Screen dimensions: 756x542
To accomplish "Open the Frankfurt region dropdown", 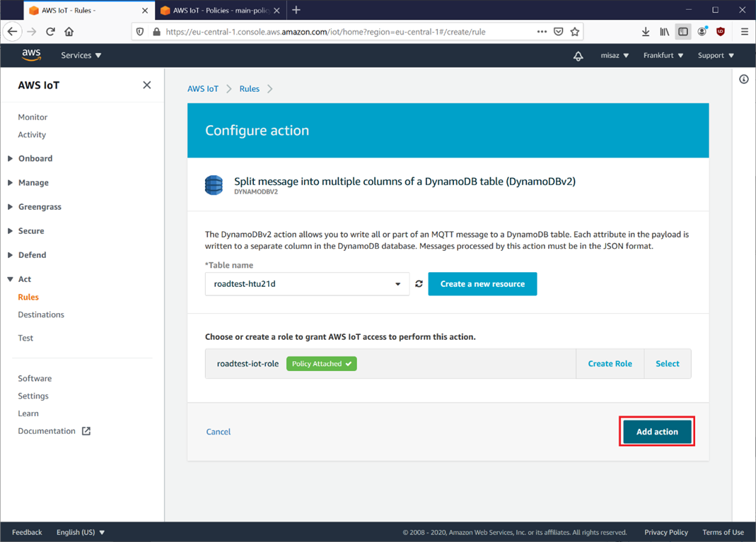I will click(x=663, y=55).
